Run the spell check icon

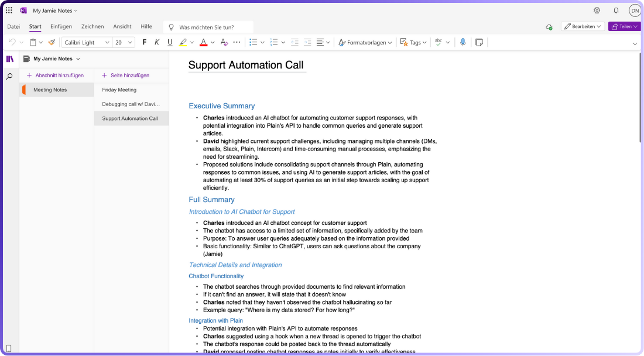tap(439, 42)
